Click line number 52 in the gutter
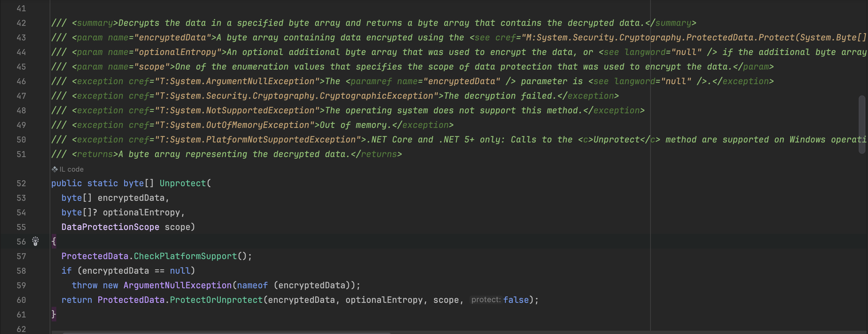 pos(21,183)
